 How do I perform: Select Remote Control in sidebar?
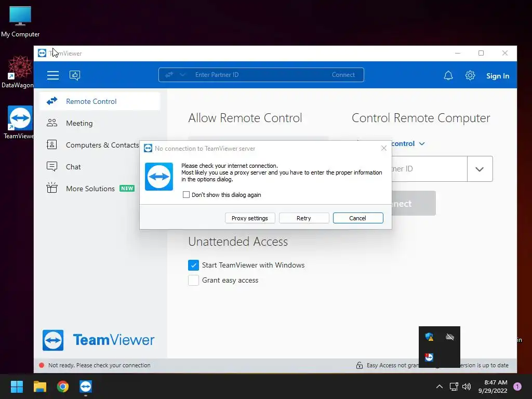click(100, 101)
